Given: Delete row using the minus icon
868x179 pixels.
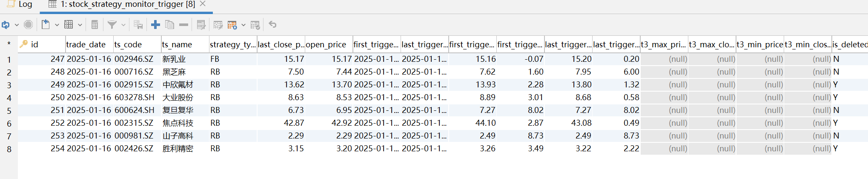Looking at the screenshot, I should pyautogui.click(x=183, y=25).
